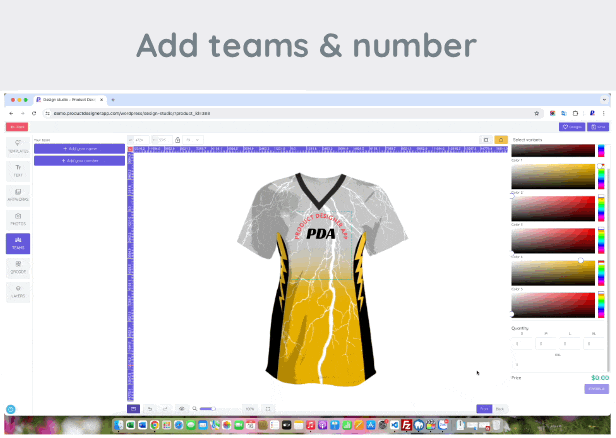
Task: Expand the Chrome tab search dropdown arrow
Action: pos(605,100)
